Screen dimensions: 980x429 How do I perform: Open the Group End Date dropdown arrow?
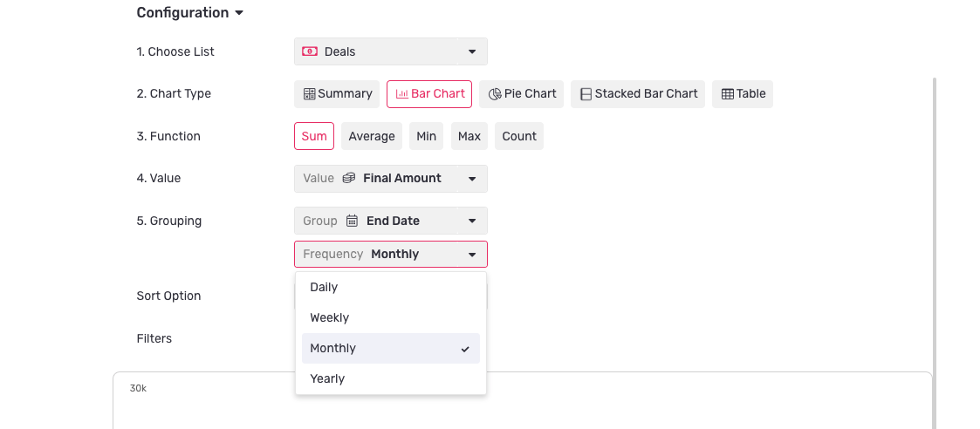tap(472, 221)
